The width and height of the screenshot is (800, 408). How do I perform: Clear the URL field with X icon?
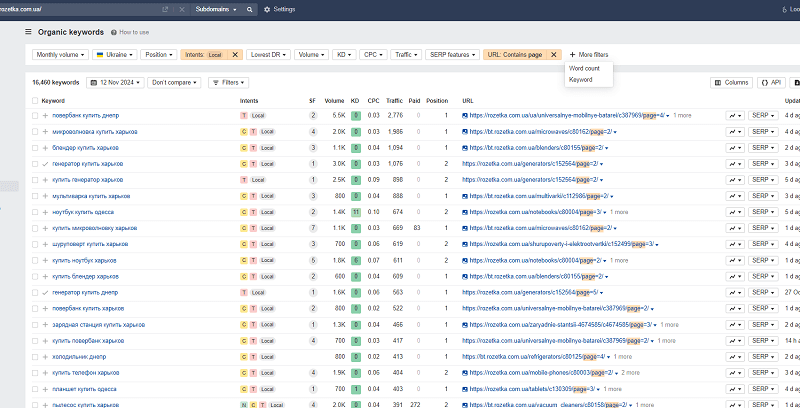(182, 10)
